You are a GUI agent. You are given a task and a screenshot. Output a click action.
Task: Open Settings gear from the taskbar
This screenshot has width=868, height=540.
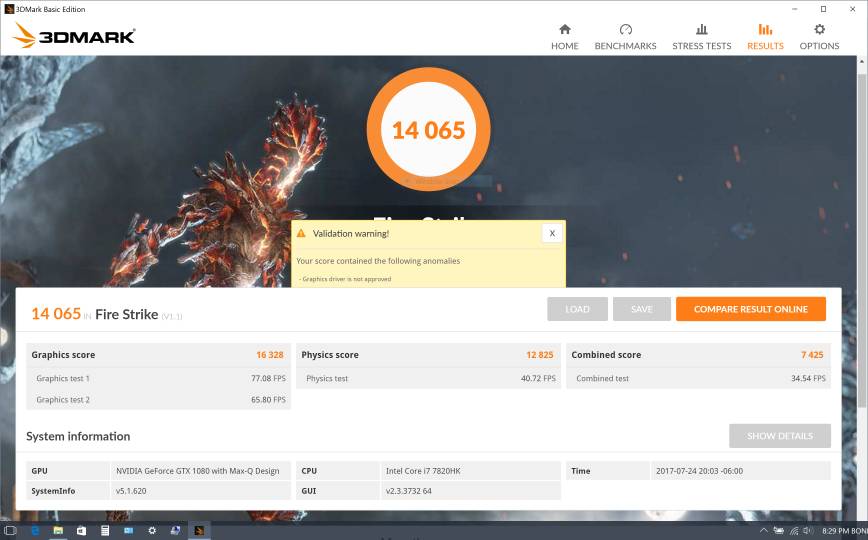coord(152,531)
